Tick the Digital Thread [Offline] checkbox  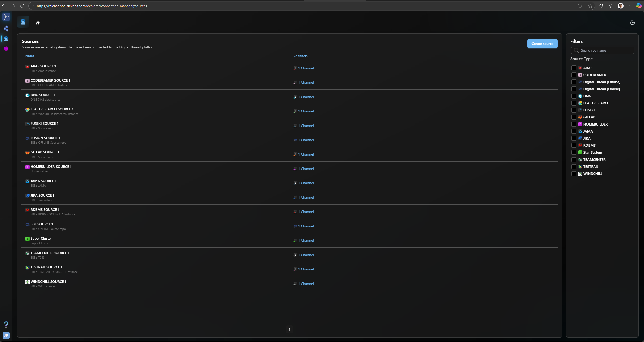pyautogui.click(x=574, y=82)
